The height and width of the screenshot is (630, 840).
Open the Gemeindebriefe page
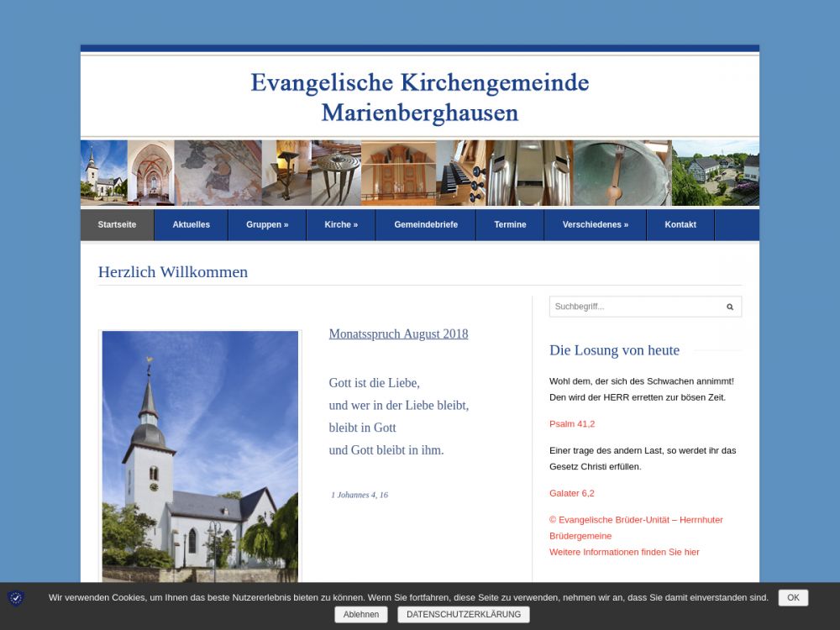(x=426, y=225)
